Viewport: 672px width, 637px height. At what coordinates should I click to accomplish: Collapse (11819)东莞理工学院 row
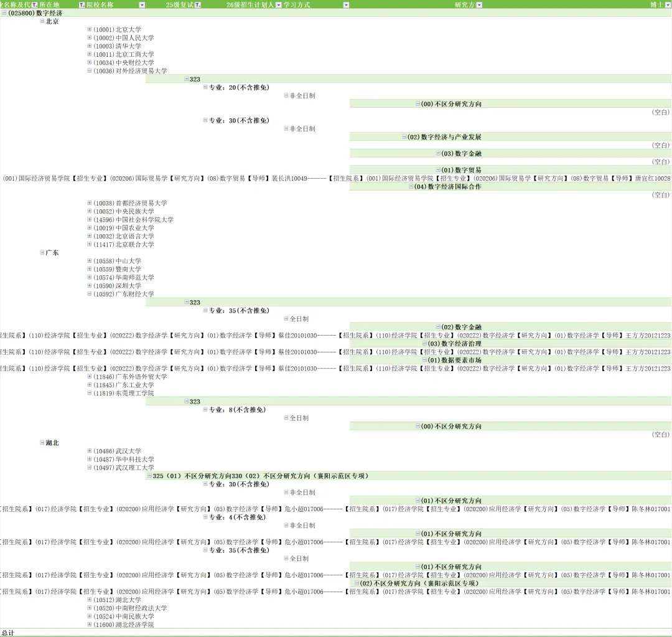click(89, 393)
